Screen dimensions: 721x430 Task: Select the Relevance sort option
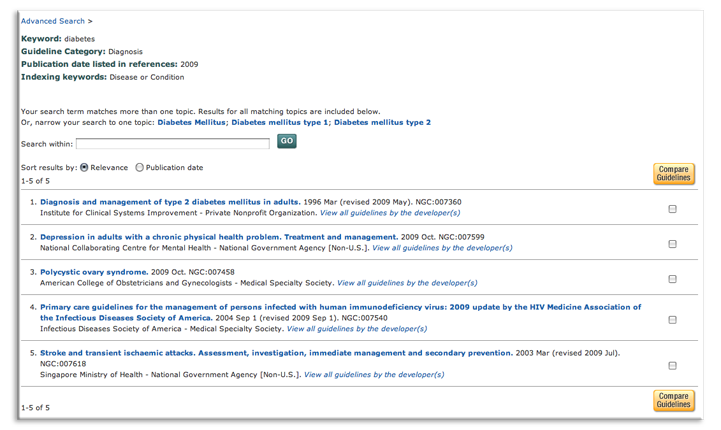[x=84, y=167]
